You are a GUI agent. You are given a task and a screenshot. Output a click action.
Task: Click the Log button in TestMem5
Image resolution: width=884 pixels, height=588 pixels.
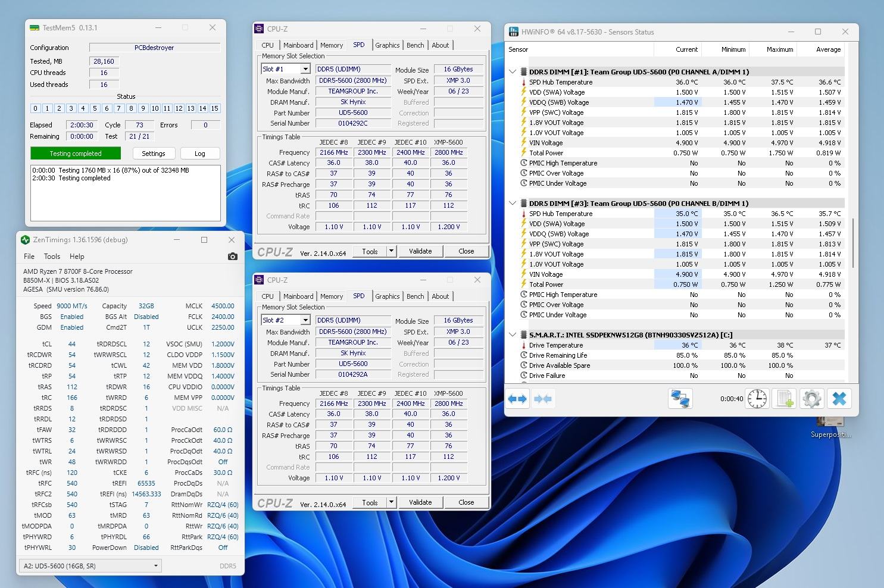[x=199, y=154]
